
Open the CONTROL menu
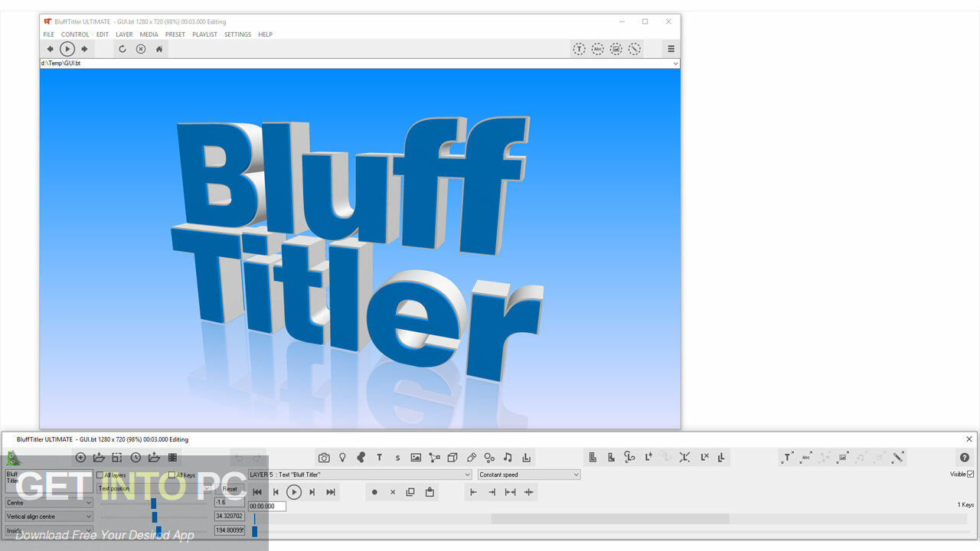pyautogui.click(x=75, y=34)
